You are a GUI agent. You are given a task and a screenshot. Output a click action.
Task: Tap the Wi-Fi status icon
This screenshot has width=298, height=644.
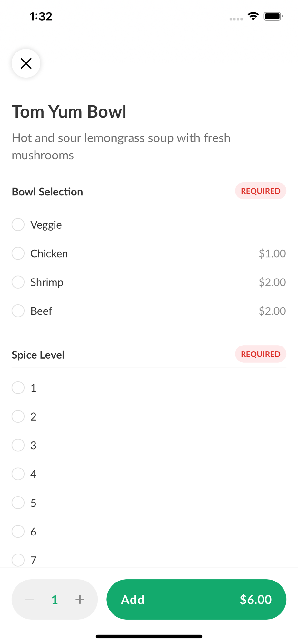[x=253, y=16]
